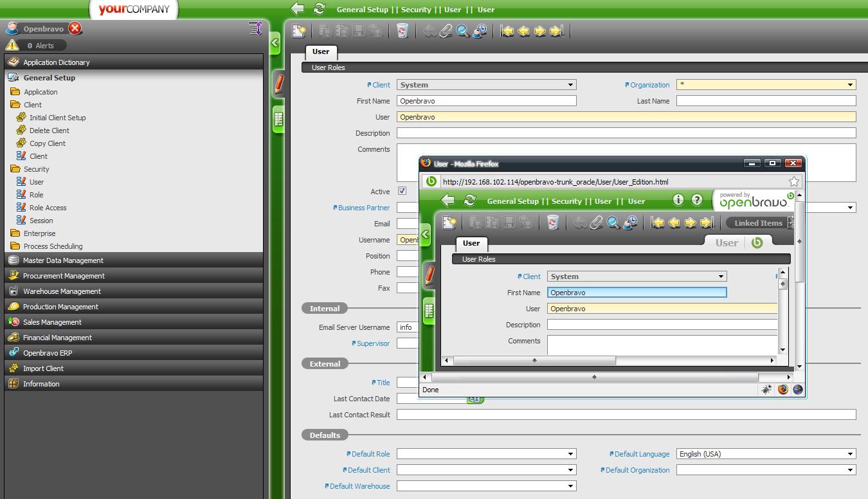The image size is (868, 499).
Task: Bookmark the page with the star icon
Action: (794, 181)
